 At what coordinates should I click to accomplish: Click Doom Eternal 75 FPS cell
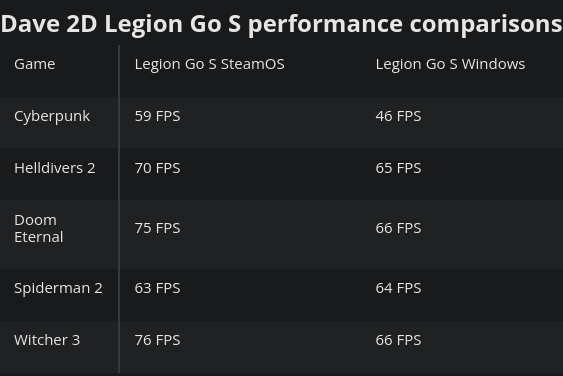point(157,228)
